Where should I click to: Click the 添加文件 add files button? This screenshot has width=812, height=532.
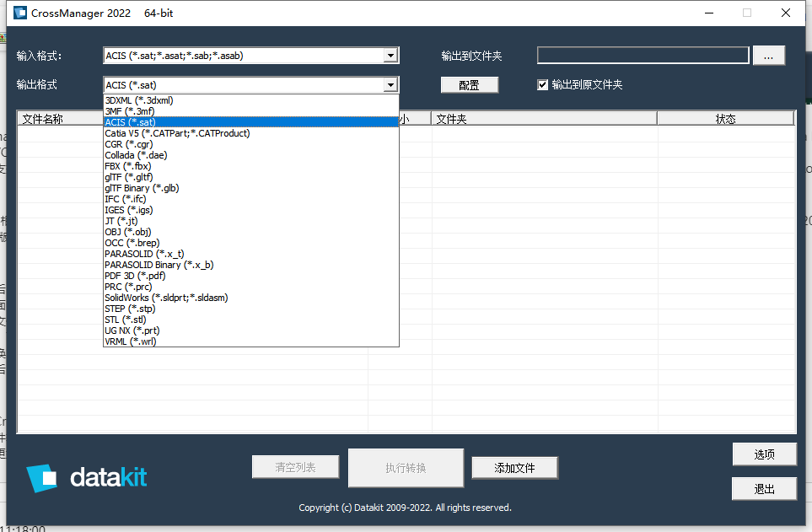[514, 468]
